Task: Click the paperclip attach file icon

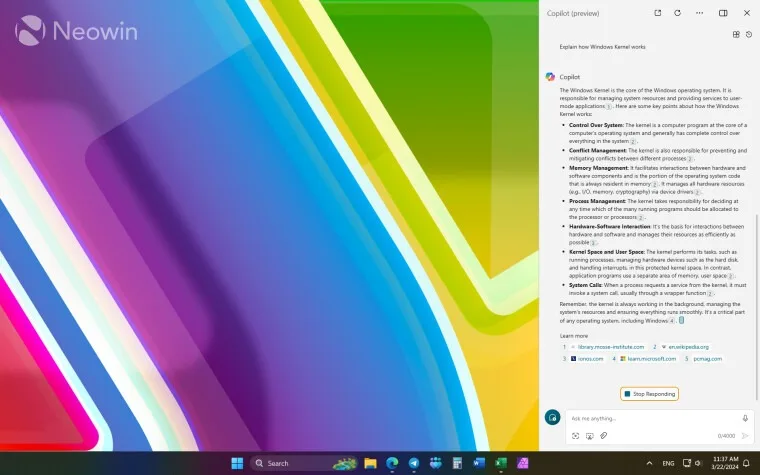Action: point(603,436)
